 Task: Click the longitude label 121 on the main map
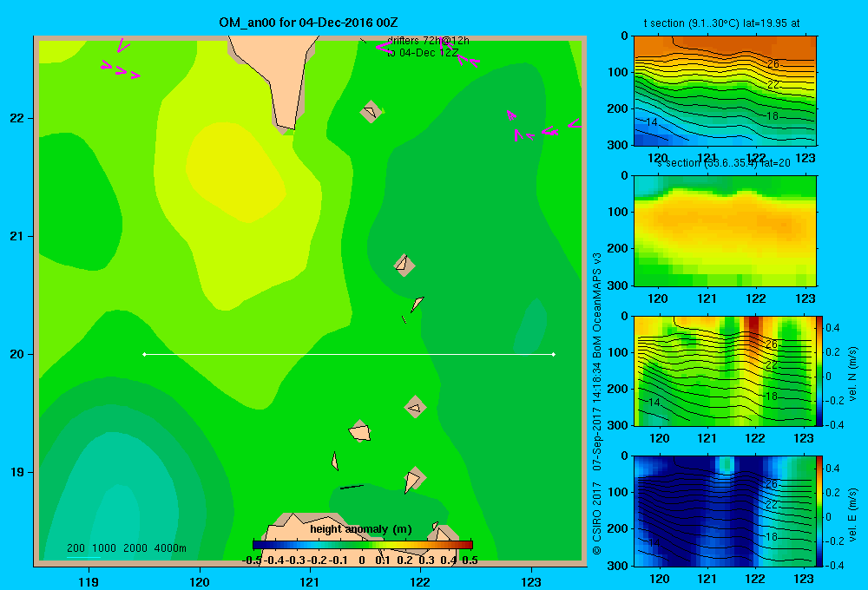310,581
